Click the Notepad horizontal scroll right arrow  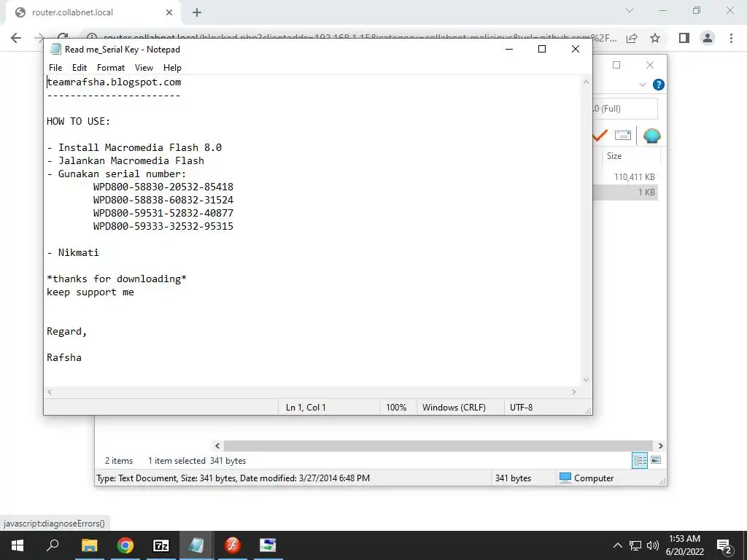574,392
